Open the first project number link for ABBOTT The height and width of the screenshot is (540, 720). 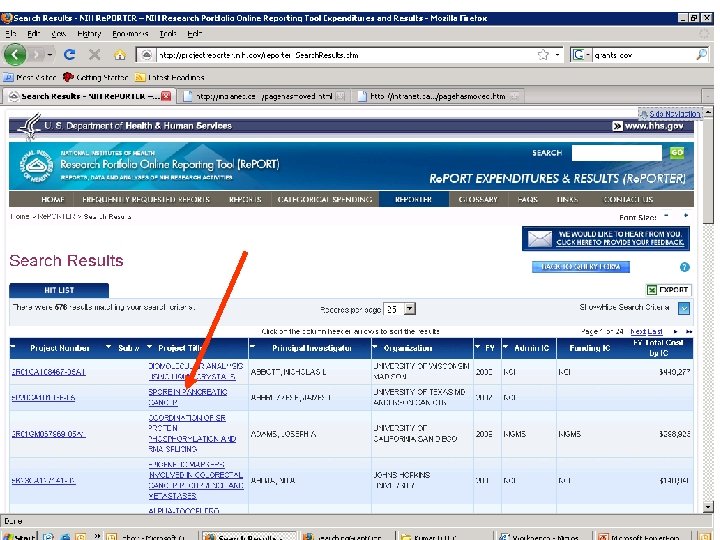(48, 371)
